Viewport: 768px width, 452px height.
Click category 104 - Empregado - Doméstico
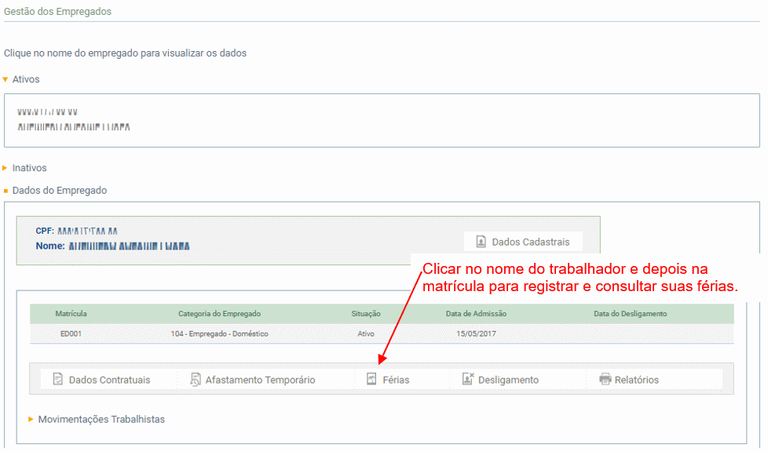coord(219,333)
